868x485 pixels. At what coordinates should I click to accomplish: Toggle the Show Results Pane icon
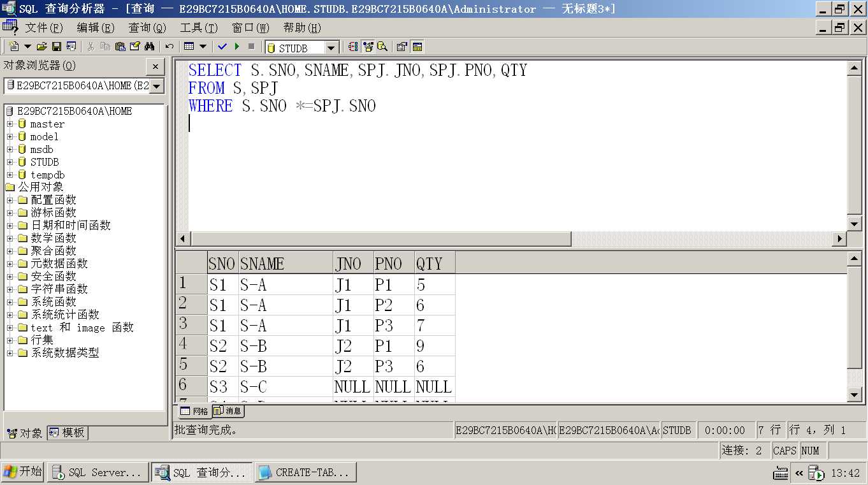click(x=417, y=47)
